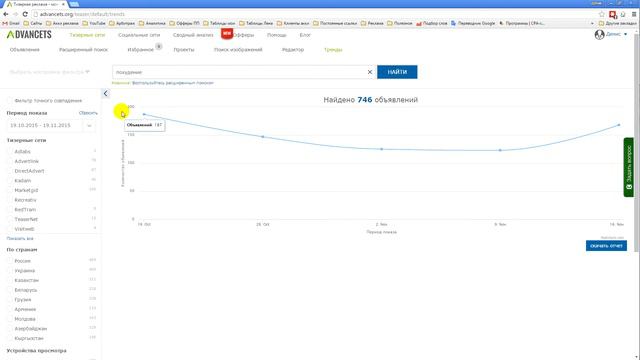Check the Adlabs network checkbox
This screenshot has height=360, width=640.
pos(10,151)
